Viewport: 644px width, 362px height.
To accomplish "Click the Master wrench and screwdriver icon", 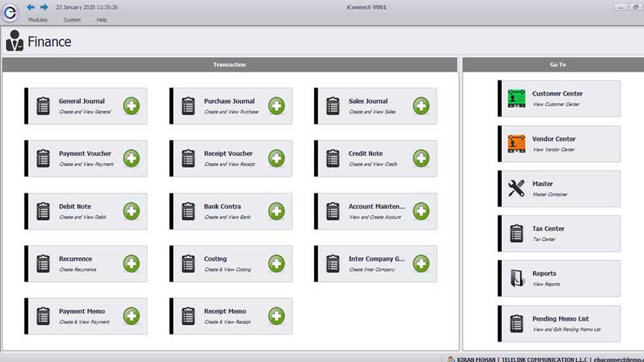I will point(516,188).
